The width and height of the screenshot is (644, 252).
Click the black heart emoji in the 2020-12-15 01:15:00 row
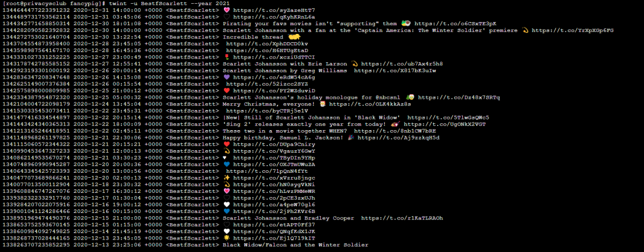point(226,224)
